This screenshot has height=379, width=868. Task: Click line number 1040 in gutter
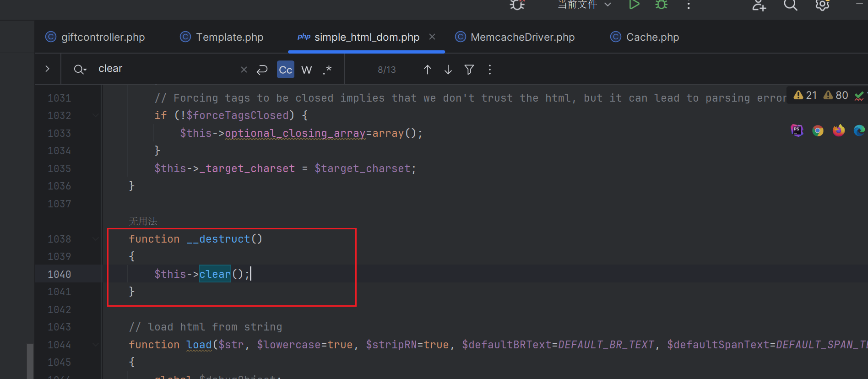[60, 274]
